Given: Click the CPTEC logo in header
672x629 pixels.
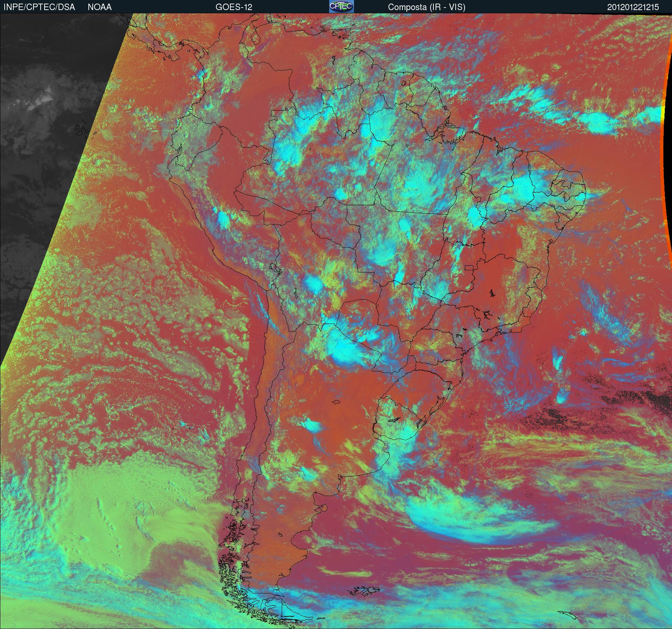Looking at the screenshot, I should tap(341, 6).
